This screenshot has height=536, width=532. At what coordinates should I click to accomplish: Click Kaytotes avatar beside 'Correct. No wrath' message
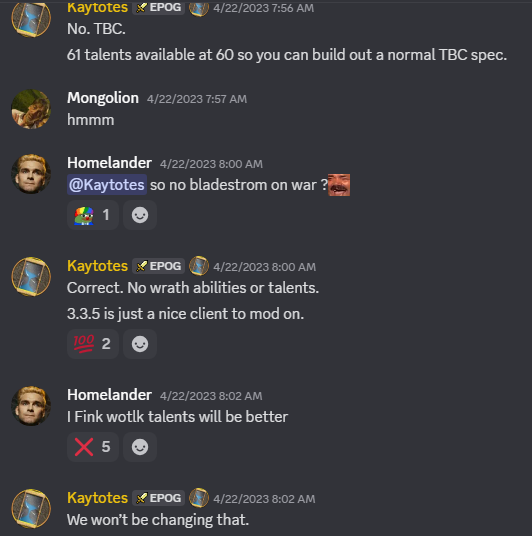[31, 277]
